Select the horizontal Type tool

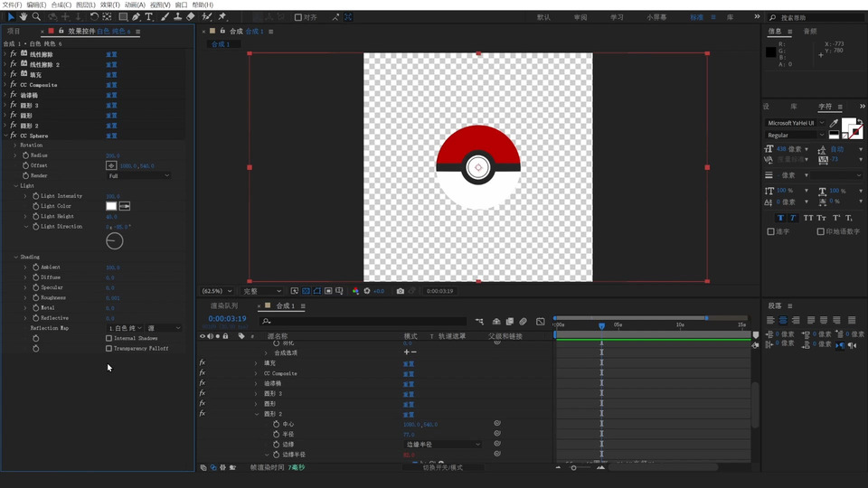[x=149, y=16]
